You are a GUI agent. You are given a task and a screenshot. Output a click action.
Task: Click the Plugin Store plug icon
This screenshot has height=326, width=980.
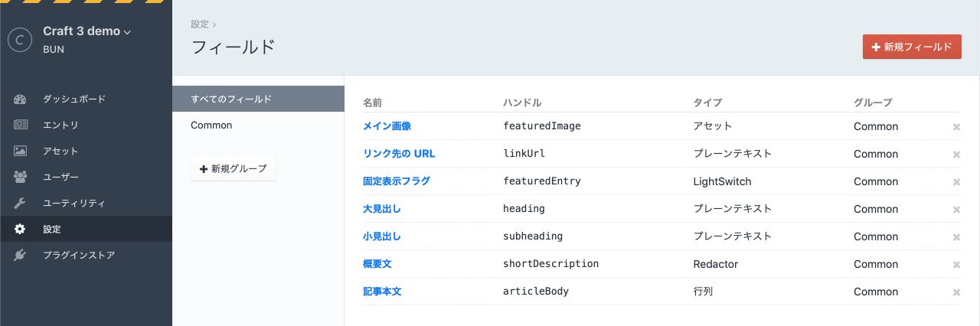pos(21,255)
